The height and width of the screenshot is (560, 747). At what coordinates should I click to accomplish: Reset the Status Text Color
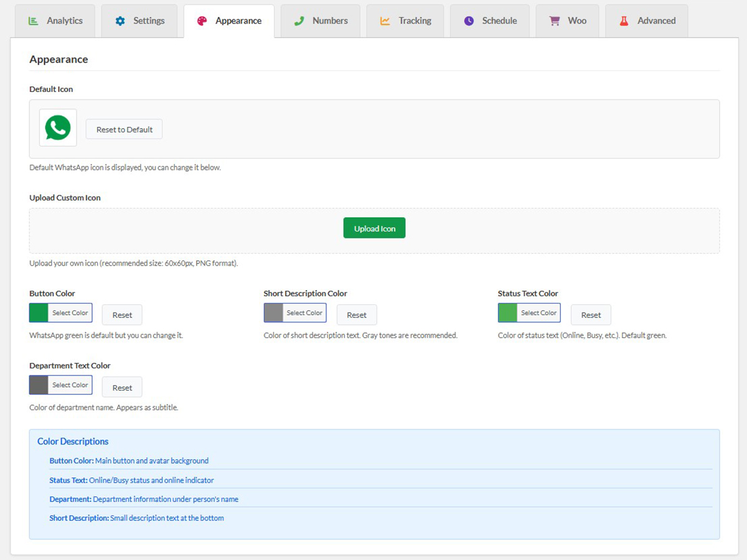[591, 315]
